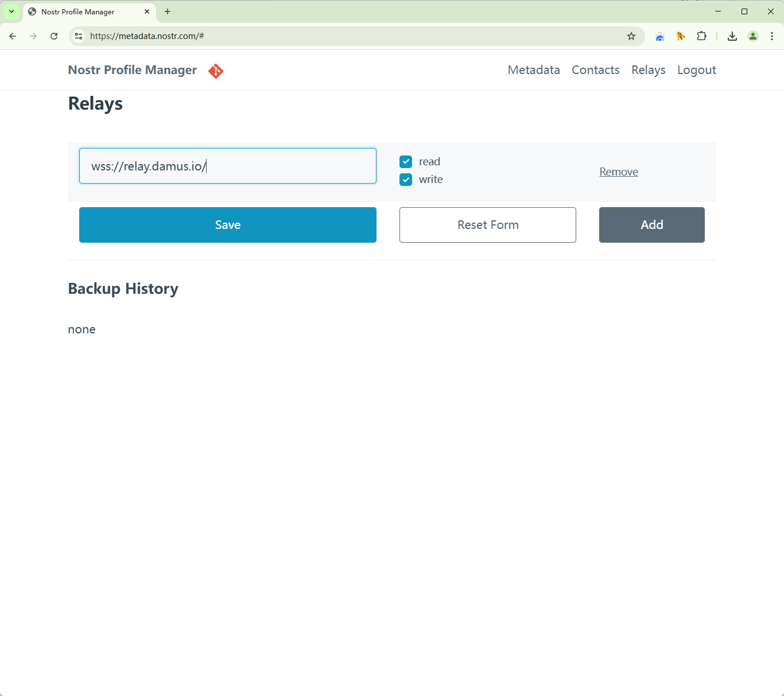
Task: Open the browser extensions puzzle icon
Action: (x=701, y=36)
